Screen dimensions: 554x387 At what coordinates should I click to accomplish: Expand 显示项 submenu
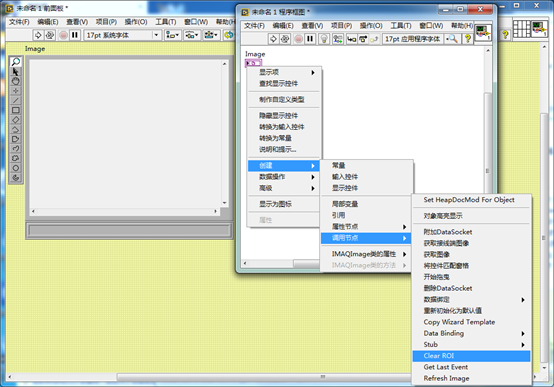click(x=285, y=72)
